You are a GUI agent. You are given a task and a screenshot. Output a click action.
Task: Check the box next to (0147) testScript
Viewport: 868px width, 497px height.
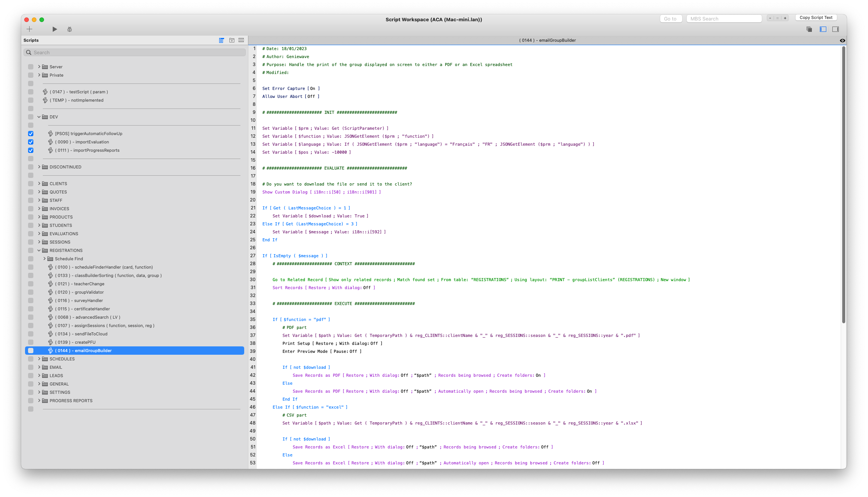[x=31, y=92]
